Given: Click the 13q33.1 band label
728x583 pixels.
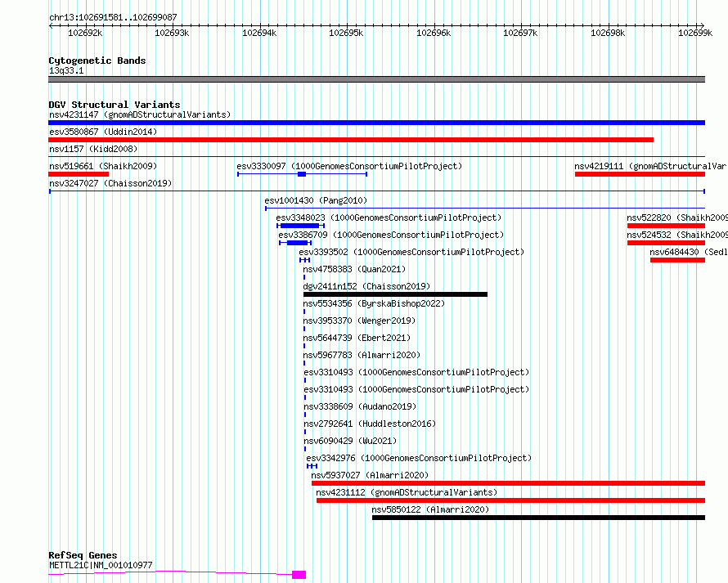Looking at the screenshot, I should point(66,70).
